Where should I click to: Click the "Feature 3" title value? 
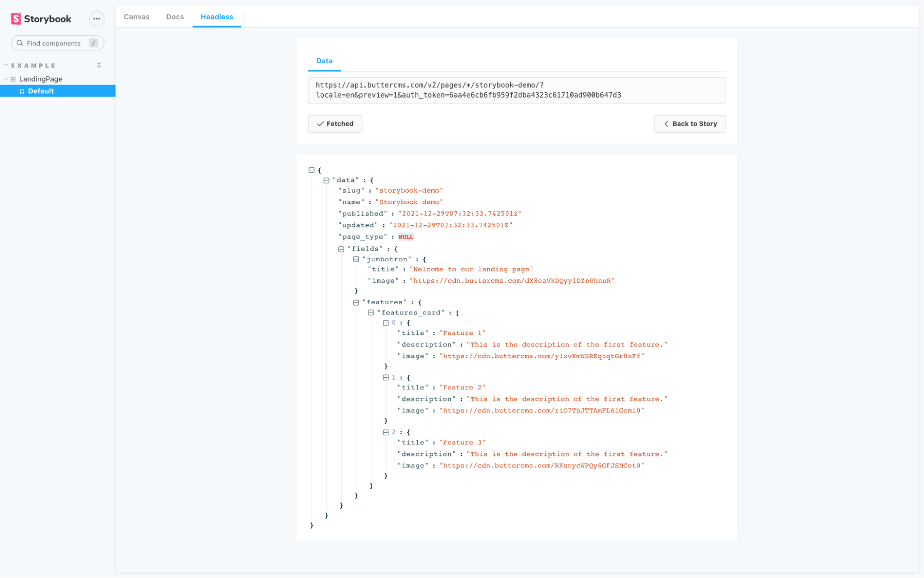[x=462, y=443]
